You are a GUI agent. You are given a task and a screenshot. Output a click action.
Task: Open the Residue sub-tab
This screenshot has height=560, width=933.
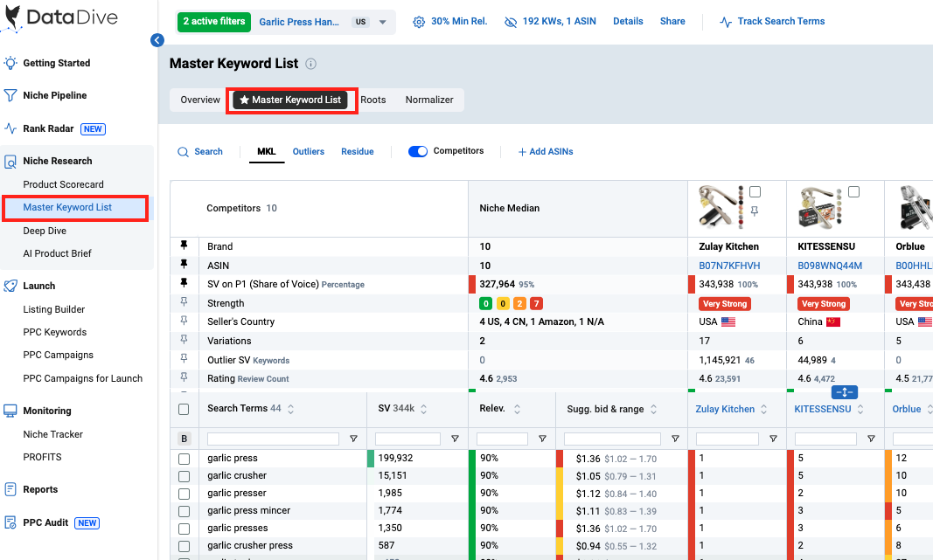(358, 152)
